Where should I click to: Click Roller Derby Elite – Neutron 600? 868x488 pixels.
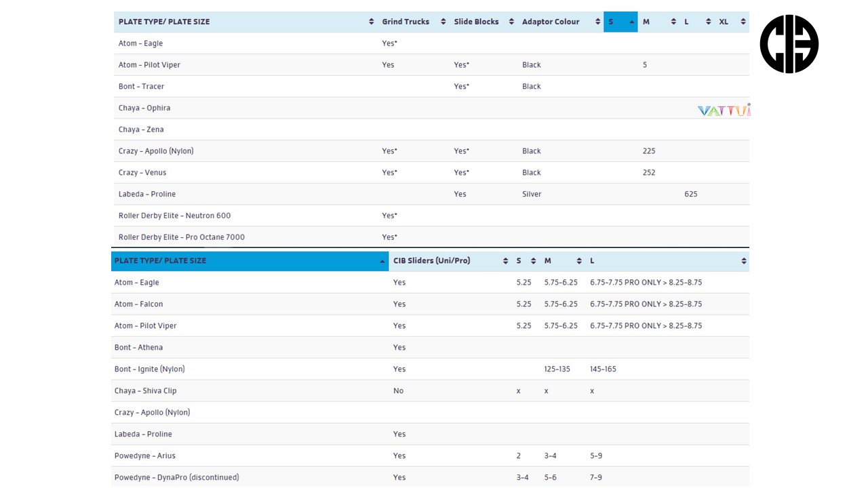pyautogui.click(x=174, y=216)
